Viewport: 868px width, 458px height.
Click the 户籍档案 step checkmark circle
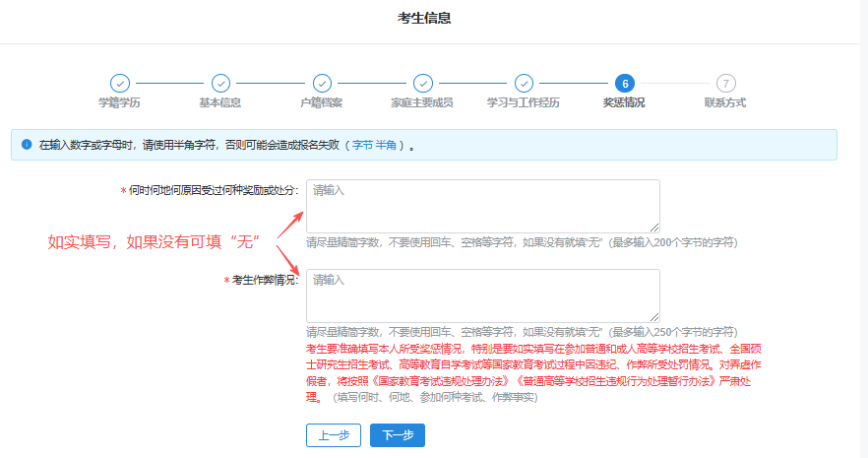[x=322, y=83]
